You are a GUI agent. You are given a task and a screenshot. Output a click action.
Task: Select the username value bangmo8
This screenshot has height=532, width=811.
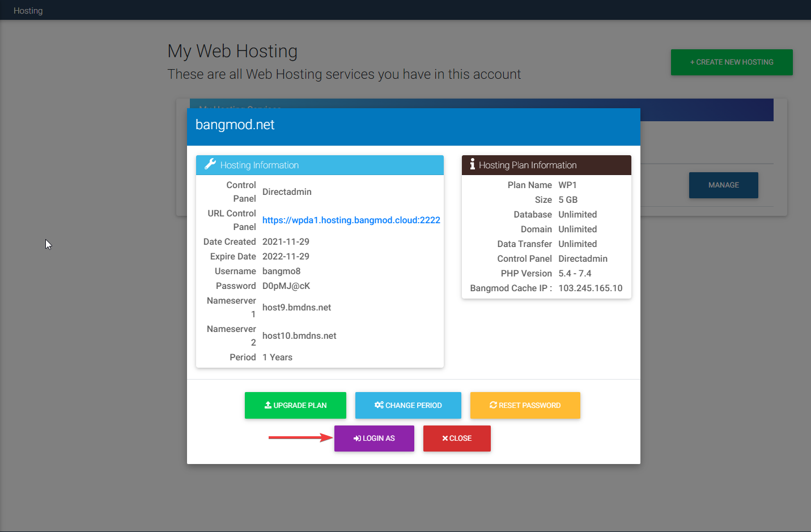282,271
